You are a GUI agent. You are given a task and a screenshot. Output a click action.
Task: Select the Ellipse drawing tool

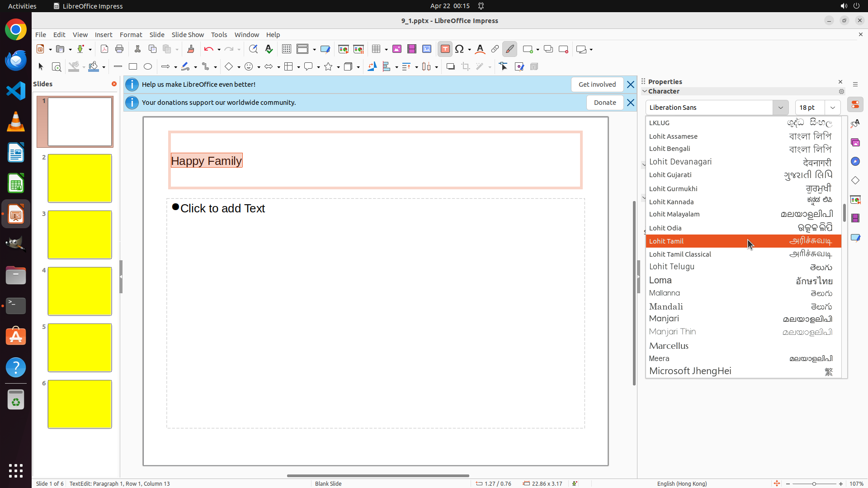tap(148, 67)
